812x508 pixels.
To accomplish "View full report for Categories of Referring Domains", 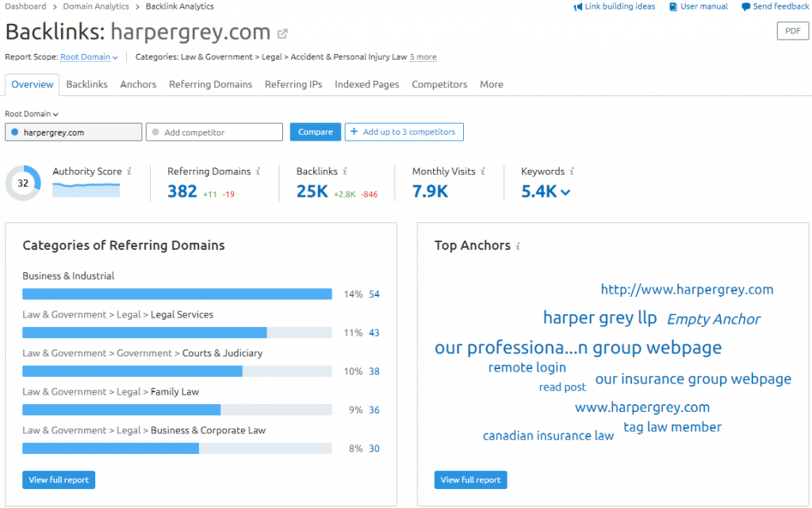I will 59,480.
